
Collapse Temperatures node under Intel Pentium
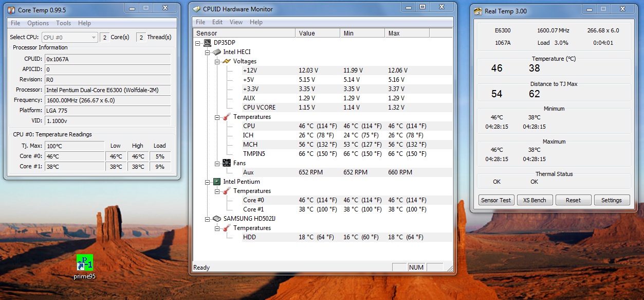[x=217, y=191]
